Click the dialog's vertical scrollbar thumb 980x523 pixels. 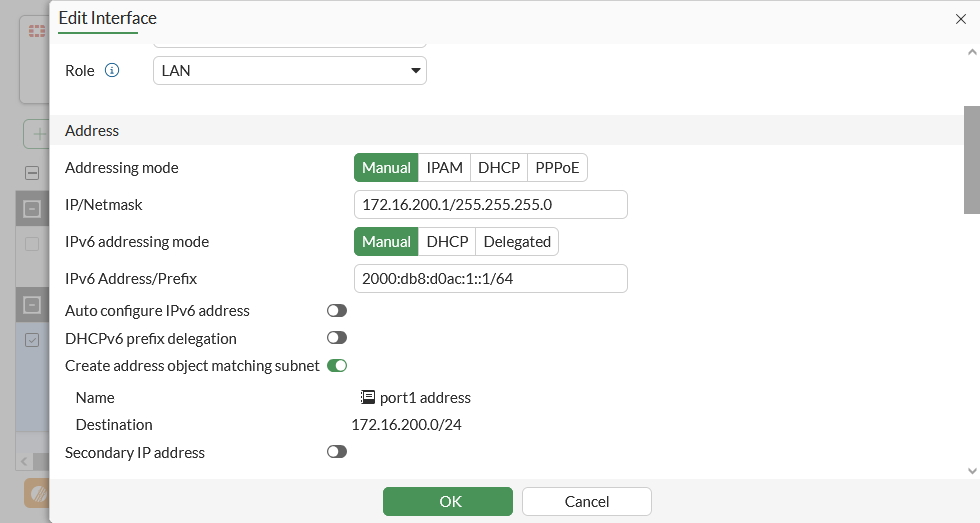971,160
